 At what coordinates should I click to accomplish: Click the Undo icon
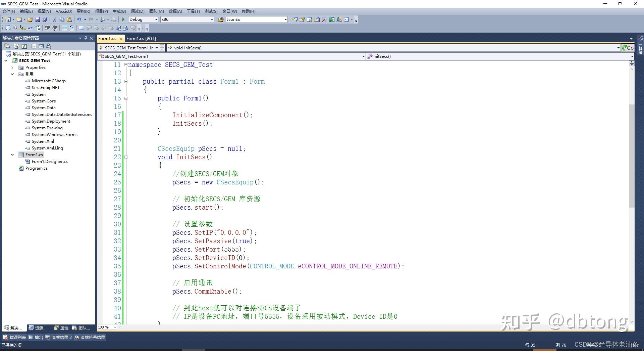pos(79,19)
